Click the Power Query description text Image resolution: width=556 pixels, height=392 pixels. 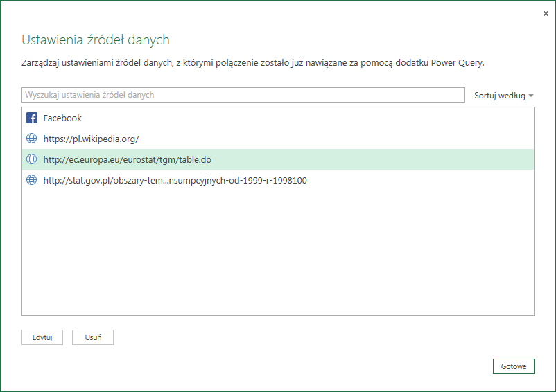pos(253,63)
